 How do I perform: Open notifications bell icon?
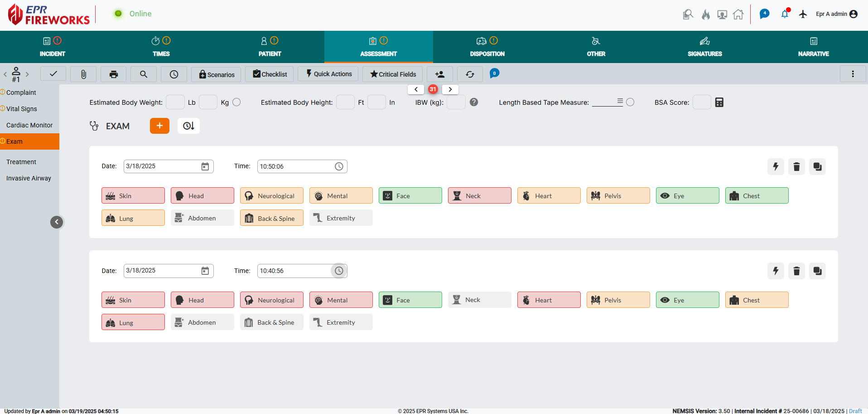click(x=785, y=14)
